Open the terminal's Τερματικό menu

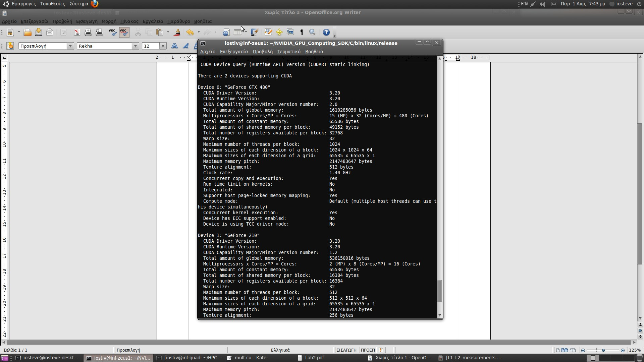coord(289,52)
